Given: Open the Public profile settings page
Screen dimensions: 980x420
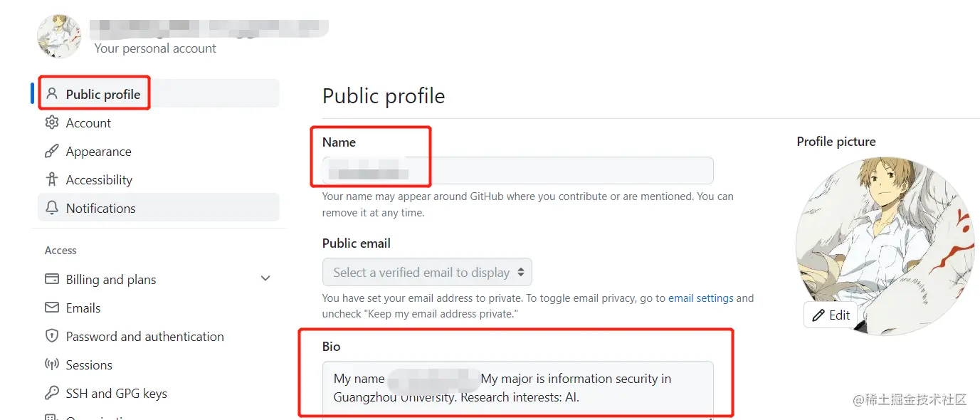Looking at the screenshot, I should 159,94.
